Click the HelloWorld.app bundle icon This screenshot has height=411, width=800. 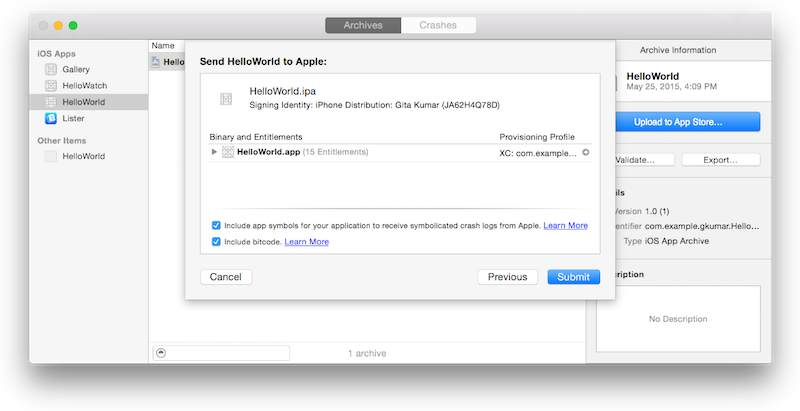point(228,152)
